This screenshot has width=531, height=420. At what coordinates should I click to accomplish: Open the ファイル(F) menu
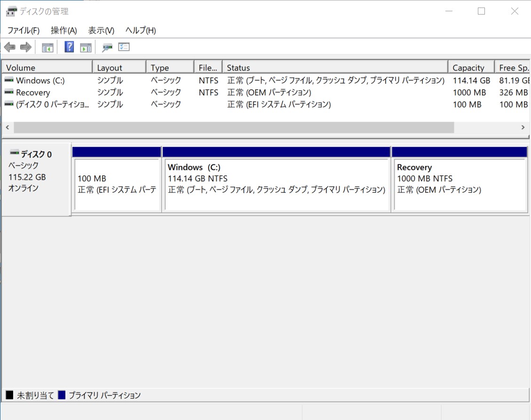pyautogui.click(x=24, y=31)
